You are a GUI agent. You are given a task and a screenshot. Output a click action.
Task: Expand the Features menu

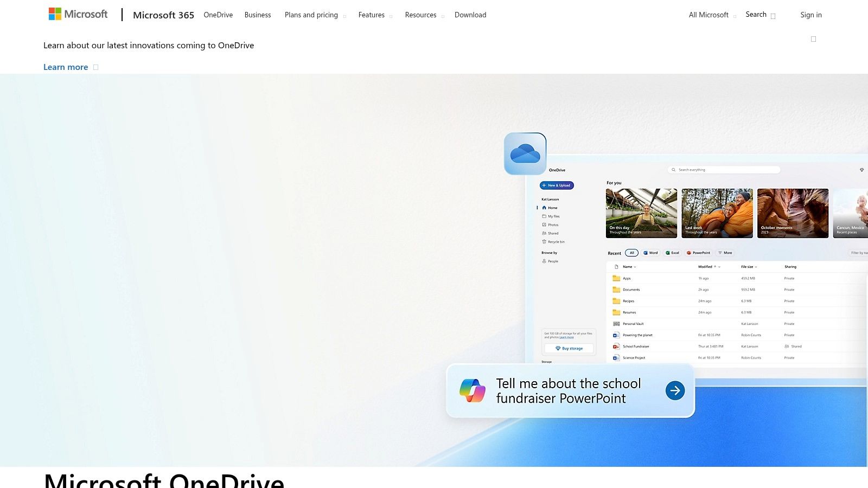pyautogui.click(x=375, y=15)
